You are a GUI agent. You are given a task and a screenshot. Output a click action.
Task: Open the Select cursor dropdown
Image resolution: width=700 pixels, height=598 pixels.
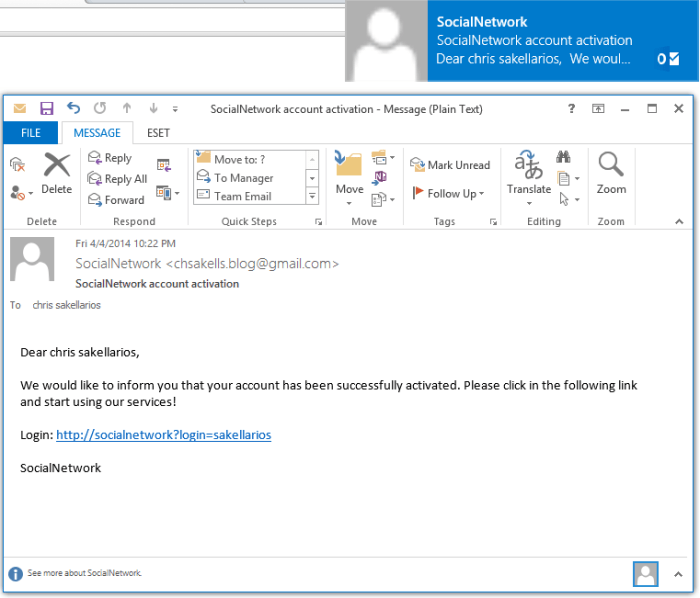point(569,199)
